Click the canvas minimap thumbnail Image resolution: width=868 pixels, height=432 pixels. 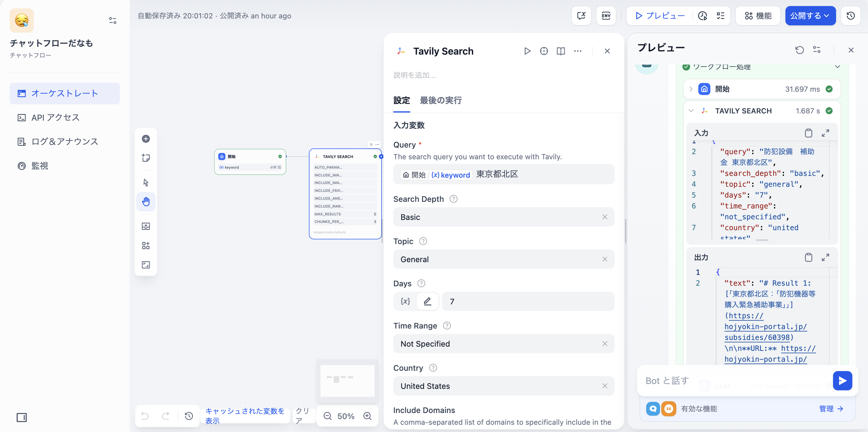(348, 381)
